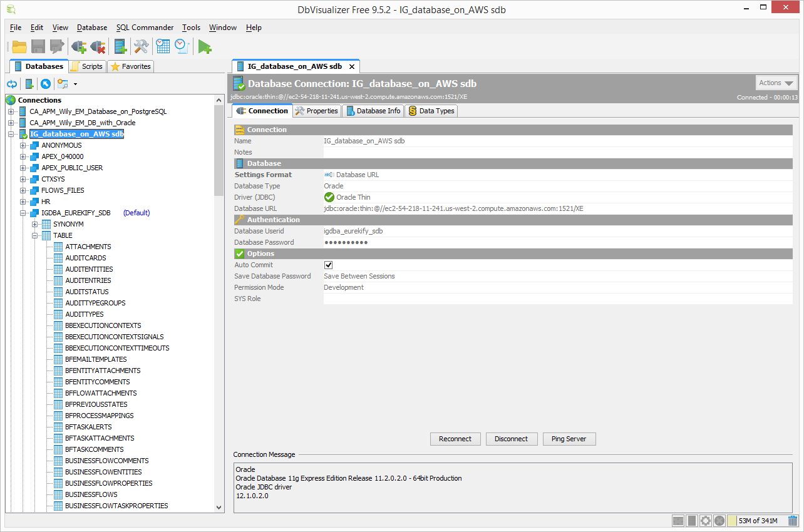This screenshot has height=532, width=804.
Task: Click the leftmost grey status bar icon
Action: coord(678,520)
